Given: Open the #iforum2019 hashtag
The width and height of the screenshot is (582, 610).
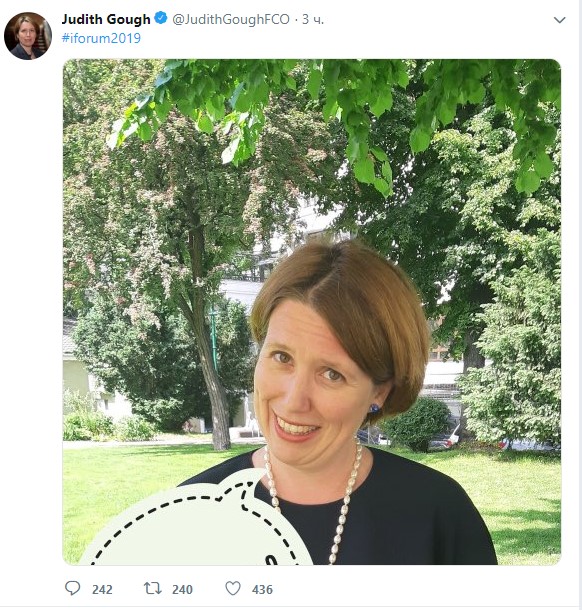Looking at the screenshot, I should [x=101, y=38].
